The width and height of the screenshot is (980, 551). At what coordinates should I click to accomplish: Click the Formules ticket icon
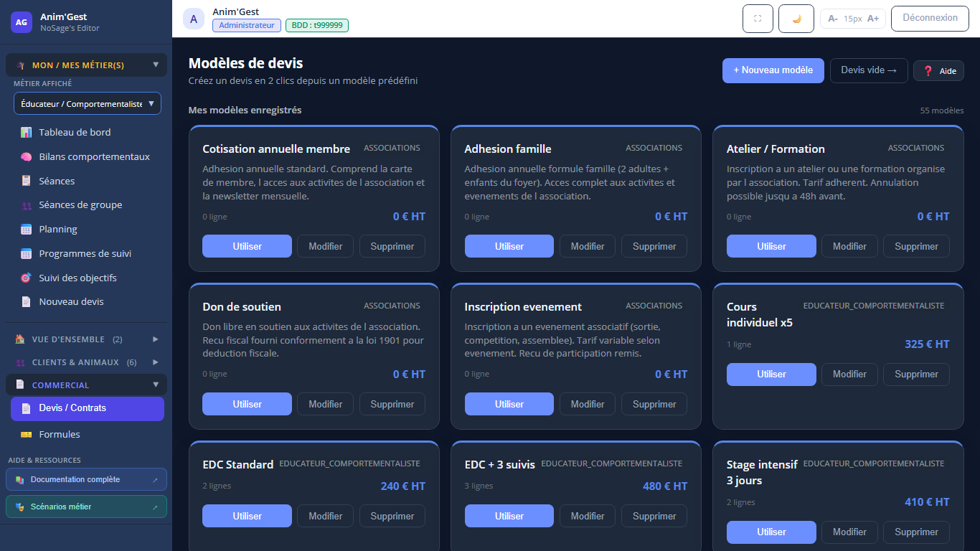pyautogui.click(x=27, y=435)
